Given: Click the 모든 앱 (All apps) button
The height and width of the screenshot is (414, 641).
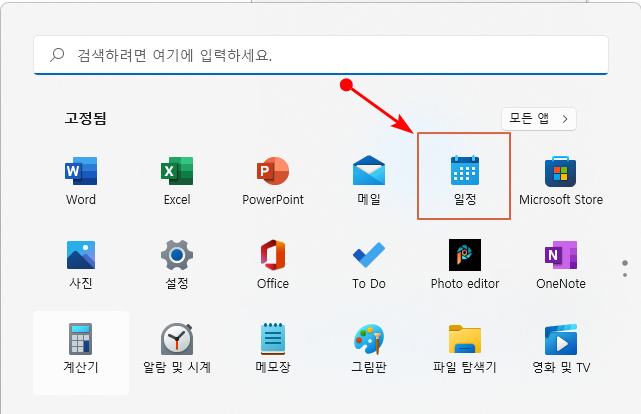Looking at the screenshot, I should [539, 119].
